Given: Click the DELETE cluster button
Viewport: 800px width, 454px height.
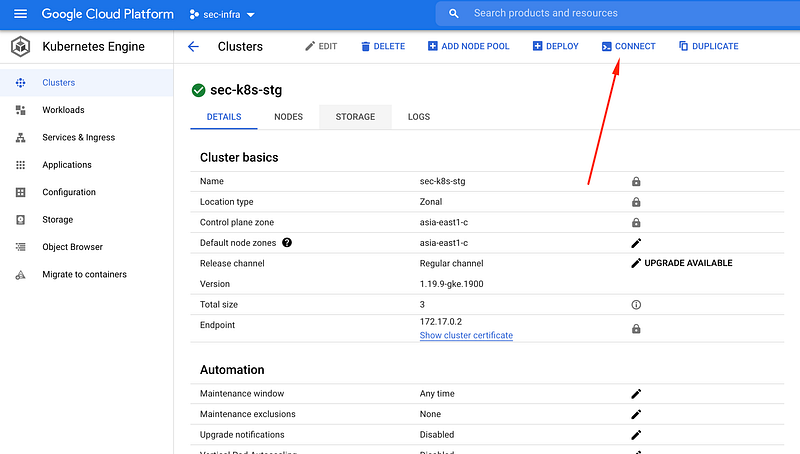Looking at the screenshot, I should (x=383, y=46).
